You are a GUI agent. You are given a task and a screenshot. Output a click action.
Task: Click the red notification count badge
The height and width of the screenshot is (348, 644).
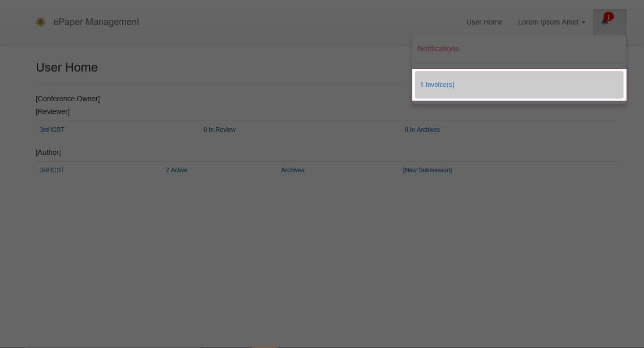point(608,16)
